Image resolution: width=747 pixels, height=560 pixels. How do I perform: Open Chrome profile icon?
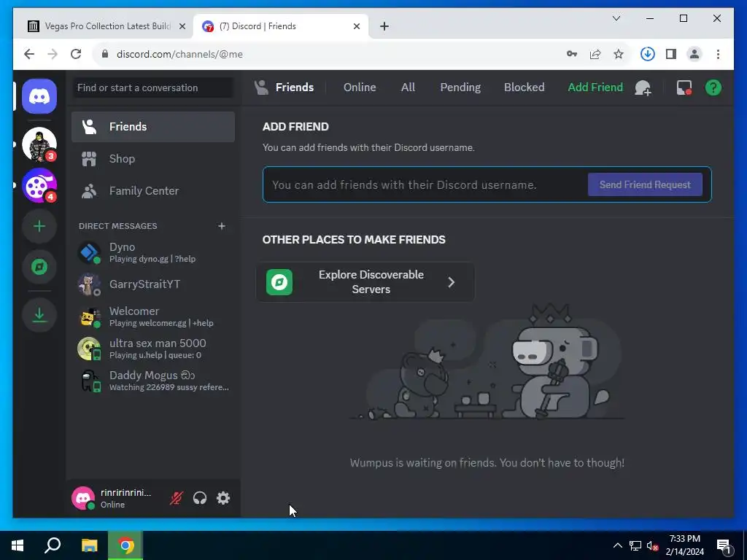click(x=694, y=54)
